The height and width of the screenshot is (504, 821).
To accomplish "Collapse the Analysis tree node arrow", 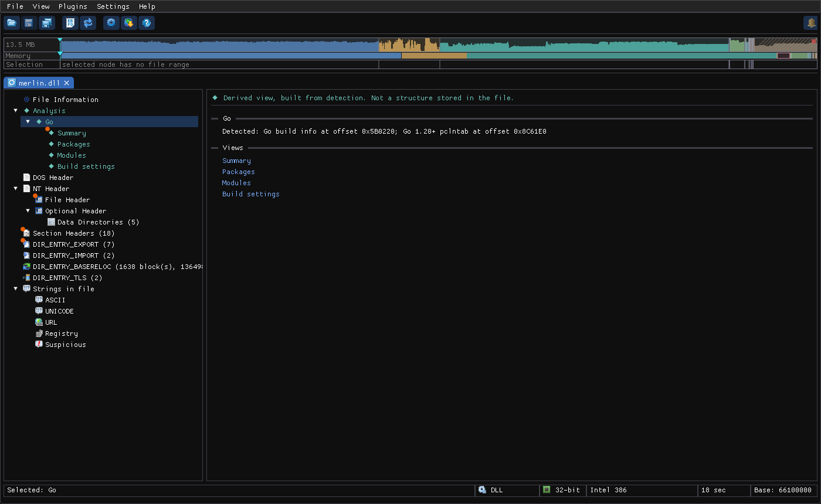I will pyautogui.click(x=16, y=111).
